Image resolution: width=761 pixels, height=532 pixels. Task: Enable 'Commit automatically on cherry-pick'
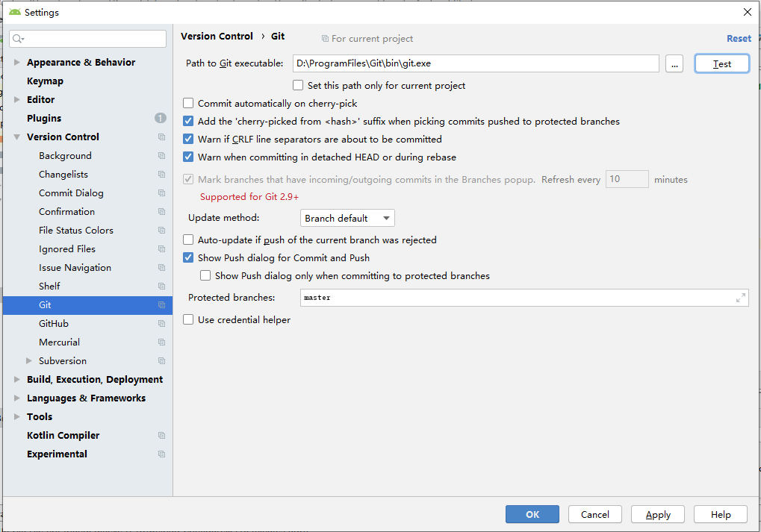pos(188,103)
